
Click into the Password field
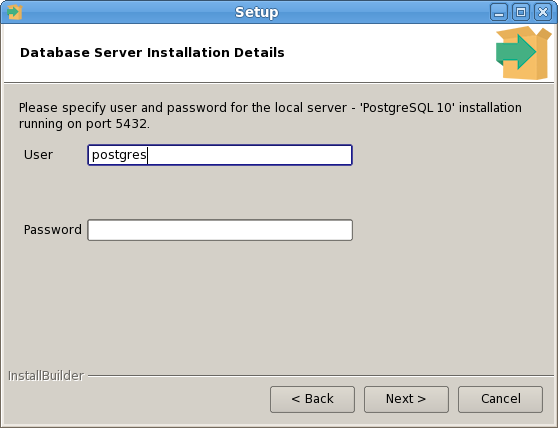[220, 230]
